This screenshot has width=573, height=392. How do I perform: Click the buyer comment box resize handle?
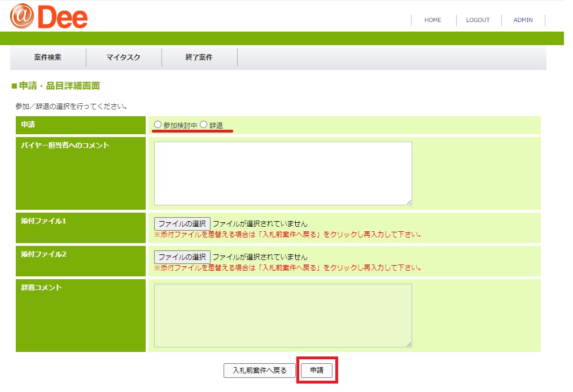[409, 202]
